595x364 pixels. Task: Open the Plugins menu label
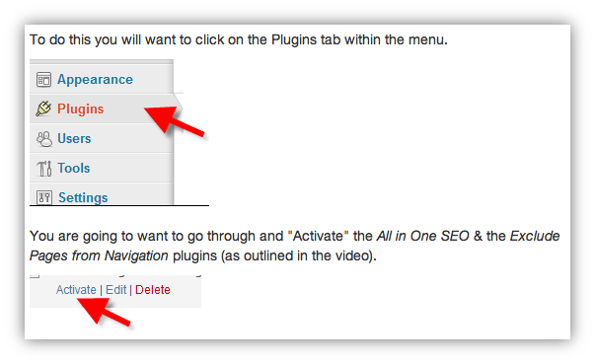(80, 109)
